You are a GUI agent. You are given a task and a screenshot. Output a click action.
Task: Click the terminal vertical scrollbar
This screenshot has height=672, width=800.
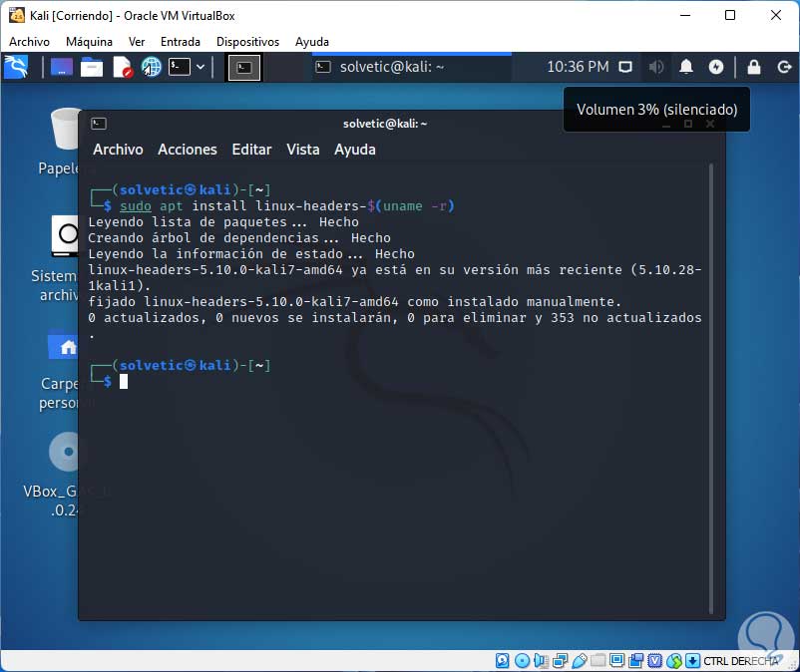710,388
